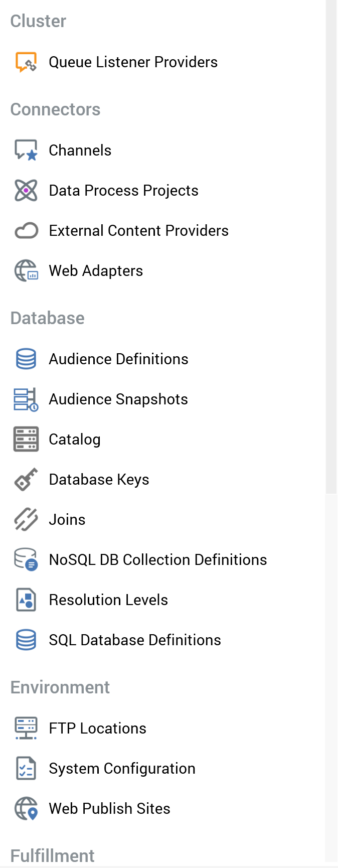Click the External Content Providers cloud icon
Viewport: 338px width, 868px height.
[x=26, y=231]
